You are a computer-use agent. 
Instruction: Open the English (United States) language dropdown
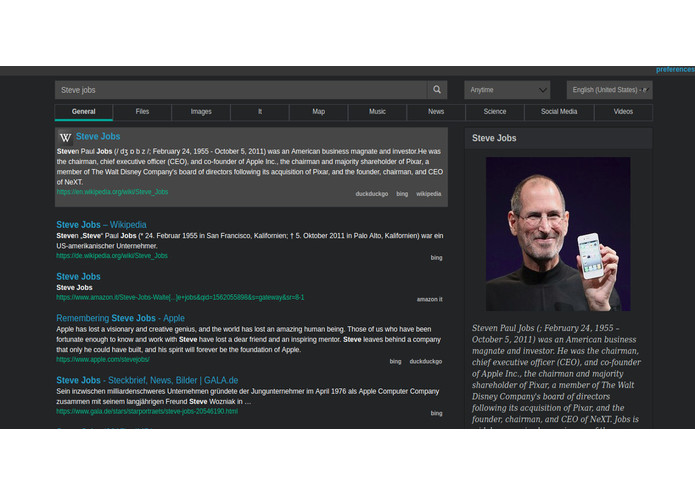[609, 90]
